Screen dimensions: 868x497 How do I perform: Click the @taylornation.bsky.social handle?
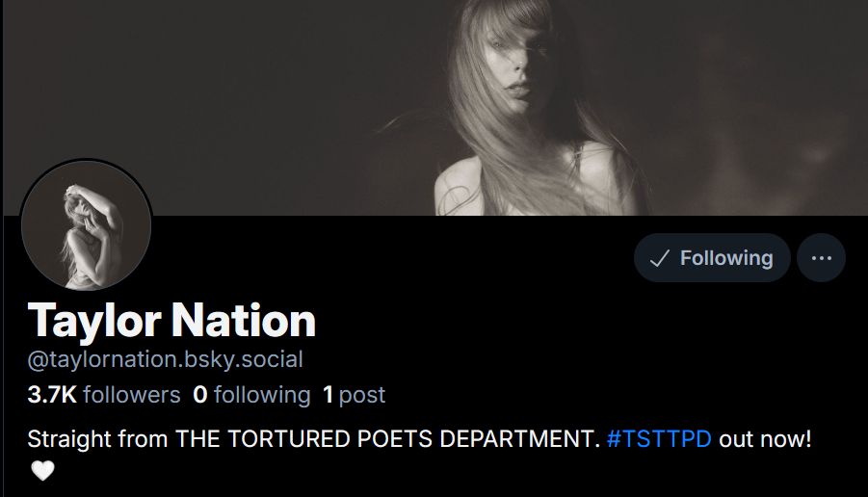[165, 359]
